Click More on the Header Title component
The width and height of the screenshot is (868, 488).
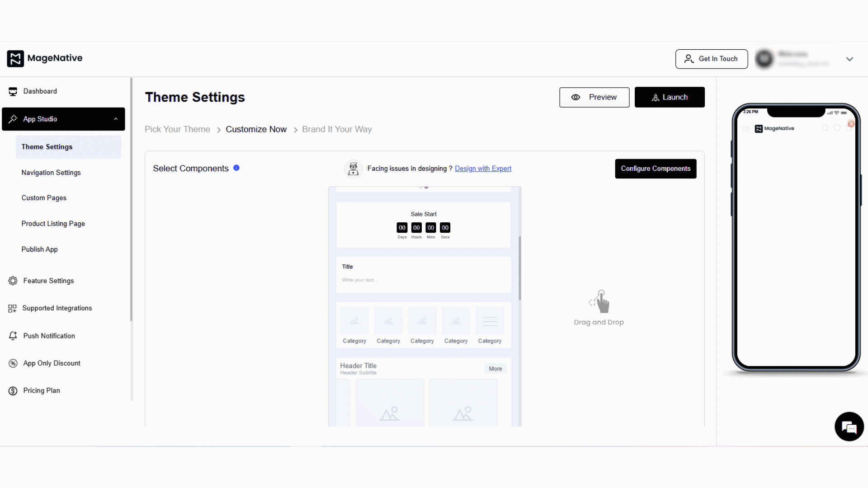[x=495, y=369]
